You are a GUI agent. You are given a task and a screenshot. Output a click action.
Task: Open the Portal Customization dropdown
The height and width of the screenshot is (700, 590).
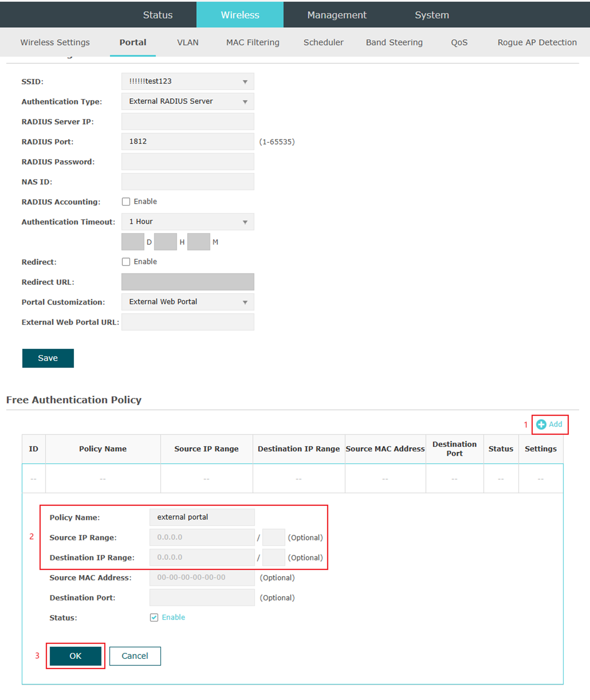point(187,301)
